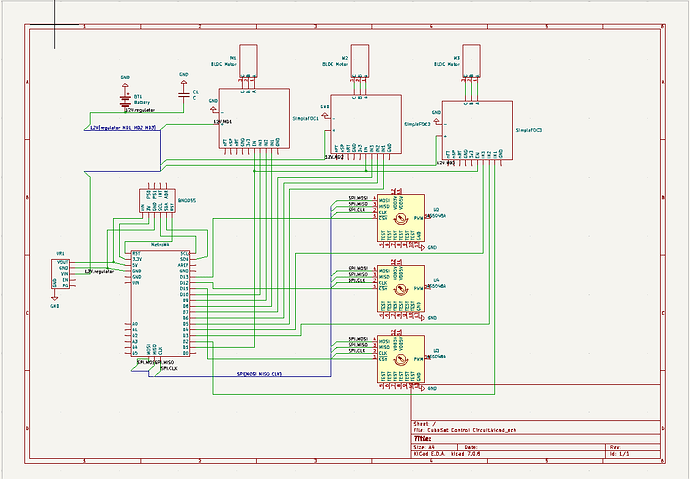Select the BNO055 sensor block

(158, 201)
